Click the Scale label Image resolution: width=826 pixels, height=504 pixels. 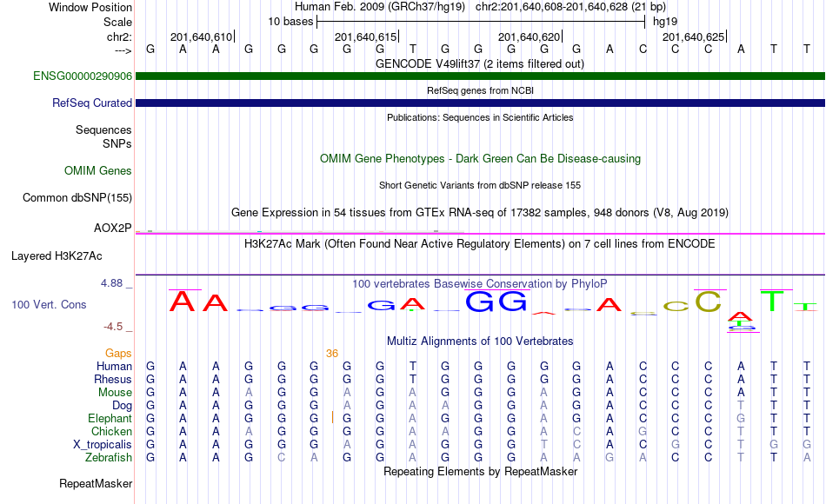click(x=117, y=22)
